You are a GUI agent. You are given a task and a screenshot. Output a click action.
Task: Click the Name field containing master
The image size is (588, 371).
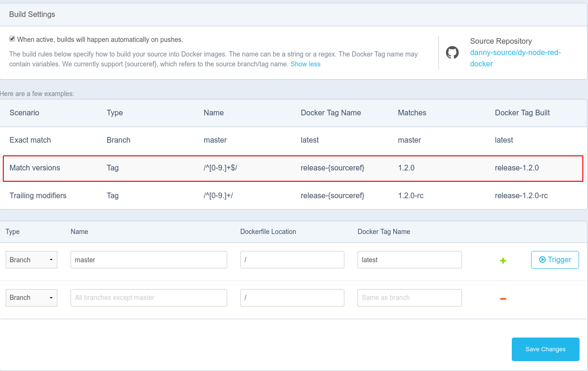[x=149, y=260]
